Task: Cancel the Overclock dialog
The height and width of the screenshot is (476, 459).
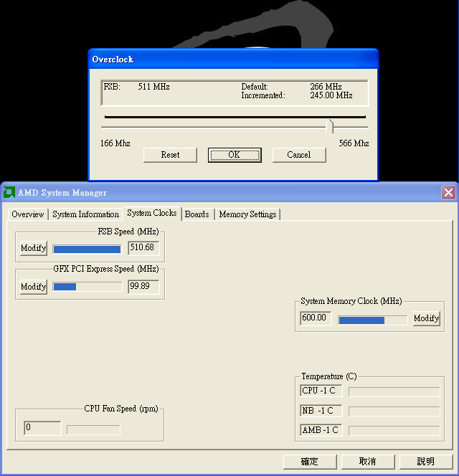Action: coord(299,155)
